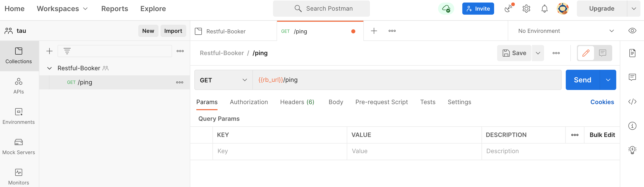The image size is (644, 187).
Task: Focus the Search Postman field
Action: pyautogui.click(x=321, y=9)
